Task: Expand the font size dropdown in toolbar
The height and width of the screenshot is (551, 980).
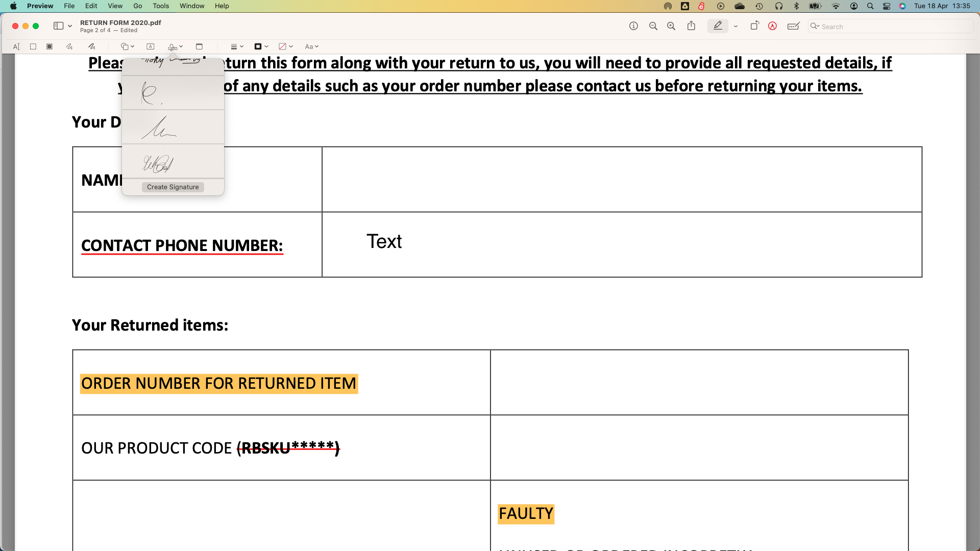Action: click(312, 46)
